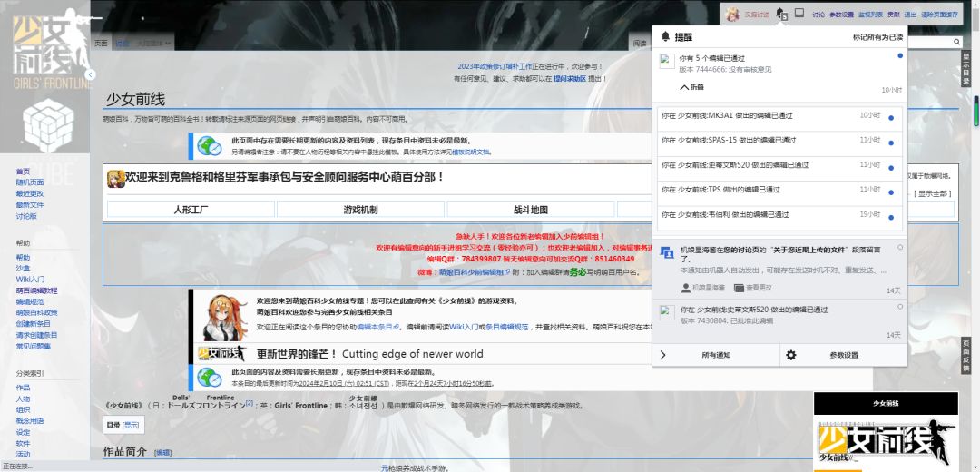Screen dimensions: 980x472
Task: Click the talk-page notification icon for 机娘星海酱
Action: pyautogui.click(x=667, y=252)
